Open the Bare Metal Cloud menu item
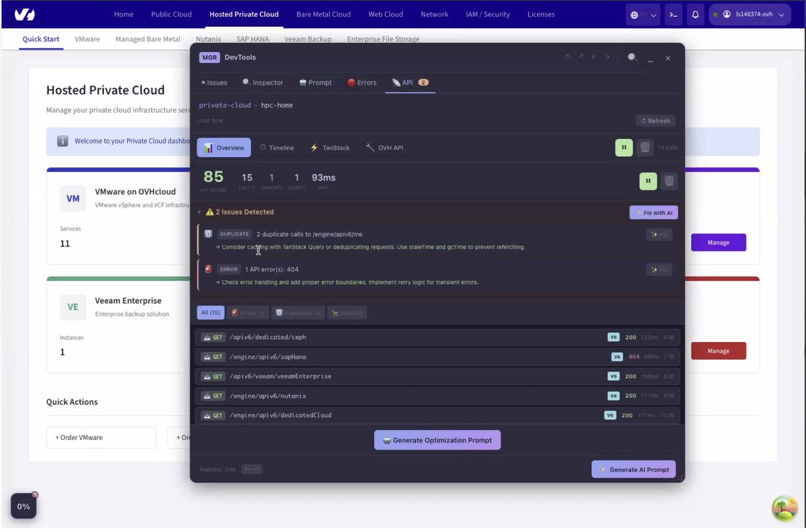Image resolution: width=806 pixels, height=532 pixels. pyautogui.click(x=323, y=14)
